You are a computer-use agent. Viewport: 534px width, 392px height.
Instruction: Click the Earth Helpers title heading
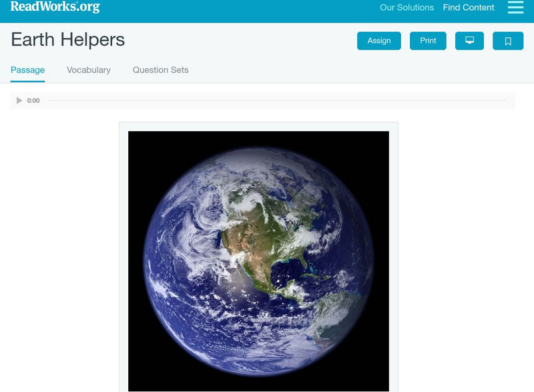68,39
